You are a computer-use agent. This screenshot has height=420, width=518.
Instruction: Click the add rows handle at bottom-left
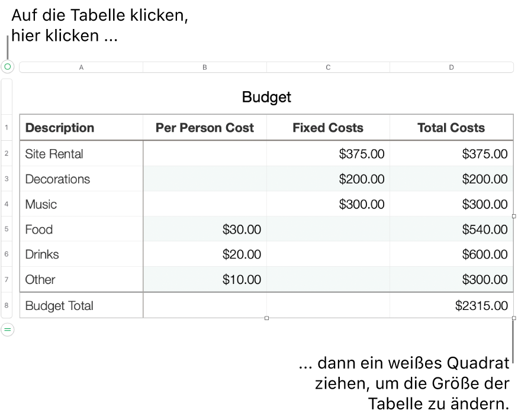pos(7,329)
